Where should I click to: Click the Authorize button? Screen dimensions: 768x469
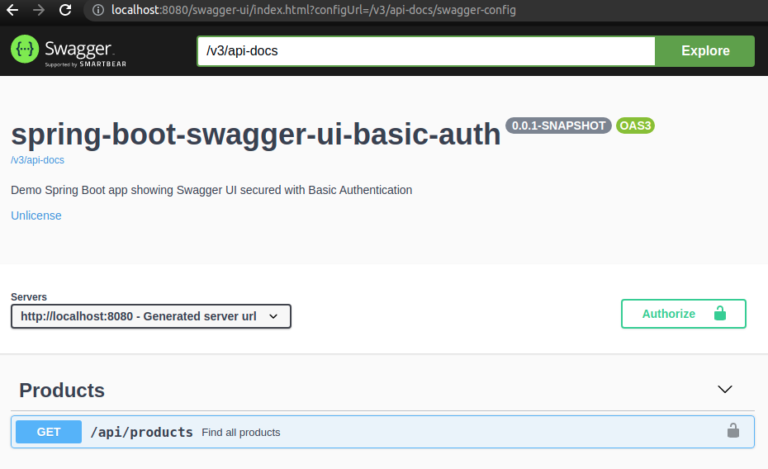pyautogui.click(x=683, y=314)
